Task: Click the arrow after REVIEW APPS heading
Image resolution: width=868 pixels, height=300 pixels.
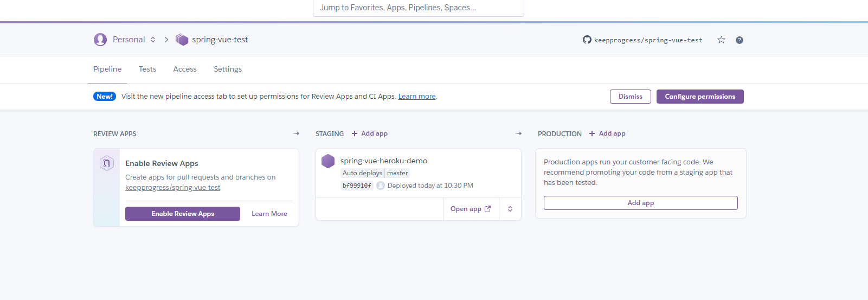Action: 296,133
